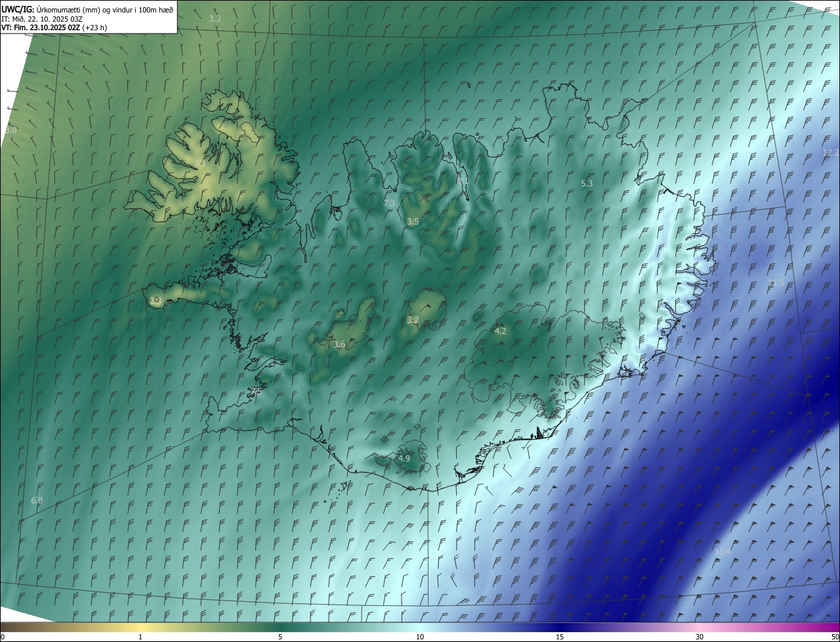Click the color scale tick labeled 30
This screenshot has width=840, height=642.
pyautogui.click(x=700, y=637)
